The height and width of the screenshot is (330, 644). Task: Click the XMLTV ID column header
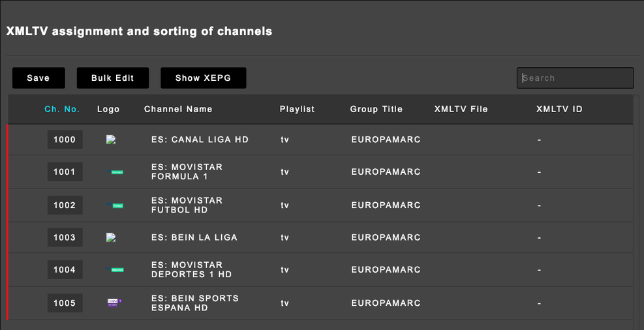[x=559, y=110]
